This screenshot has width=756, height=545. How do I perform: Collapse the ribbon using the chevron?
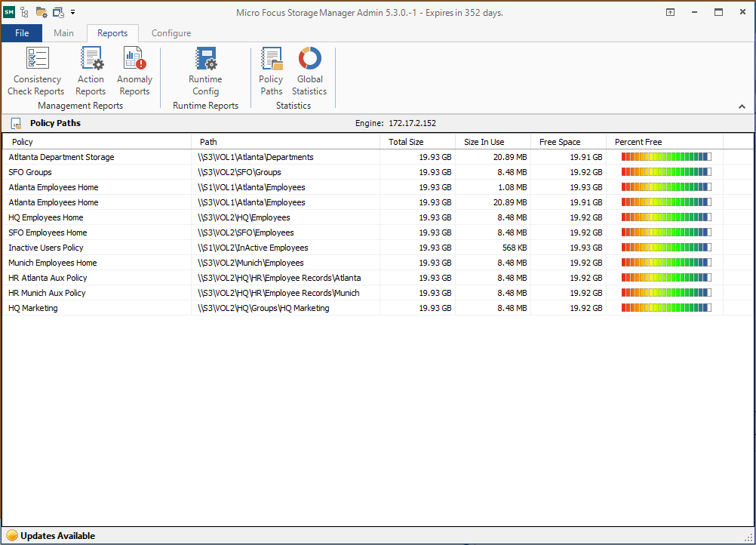click(x=742, y=107)
